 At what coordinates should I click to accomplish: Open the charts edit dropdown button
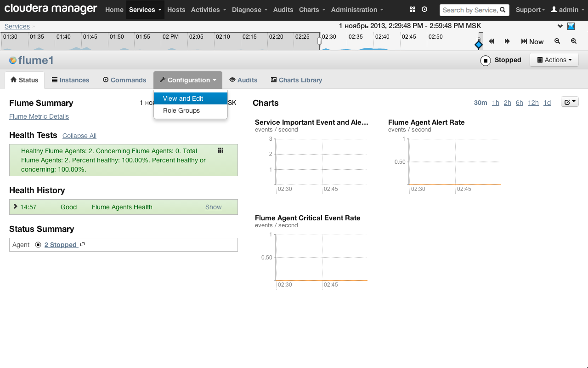570,102
